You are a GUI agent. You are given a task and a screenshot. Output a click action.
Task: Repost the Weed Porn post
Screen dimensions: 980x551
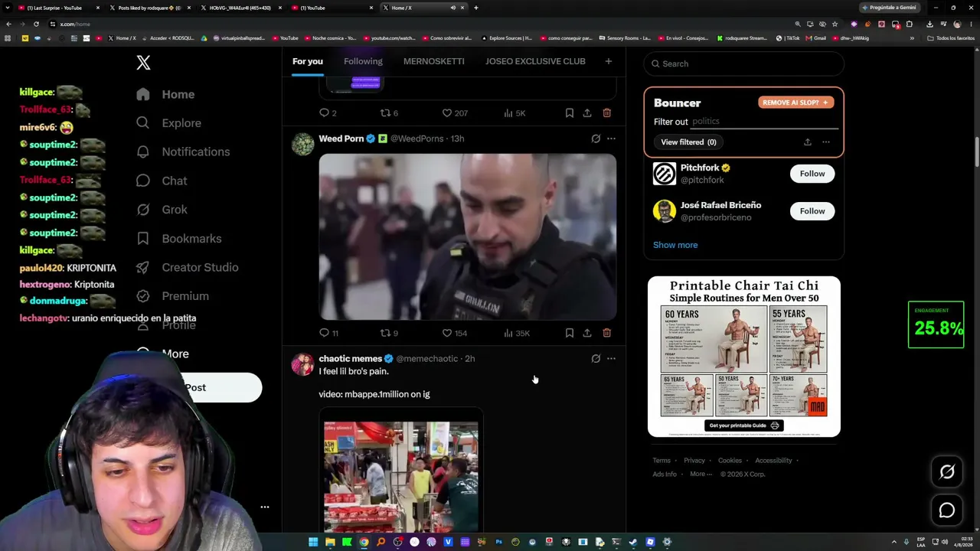(389, 333)
